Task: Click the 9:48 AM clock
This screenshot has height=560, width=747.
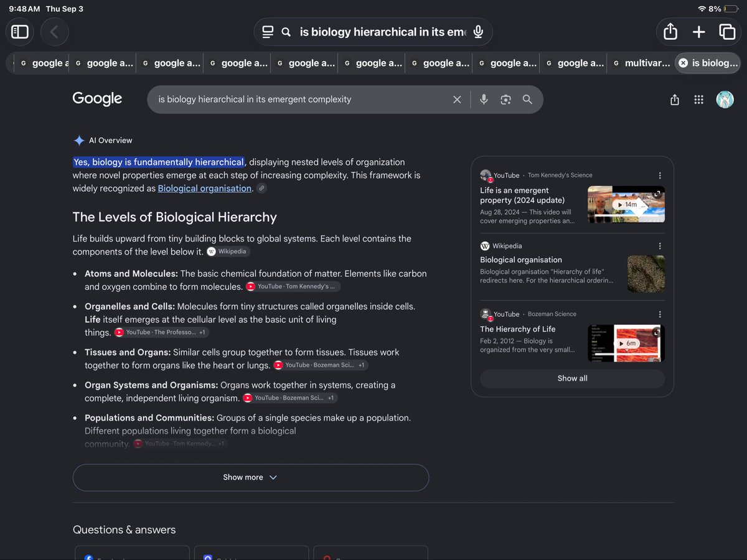Action: [25, 9]
